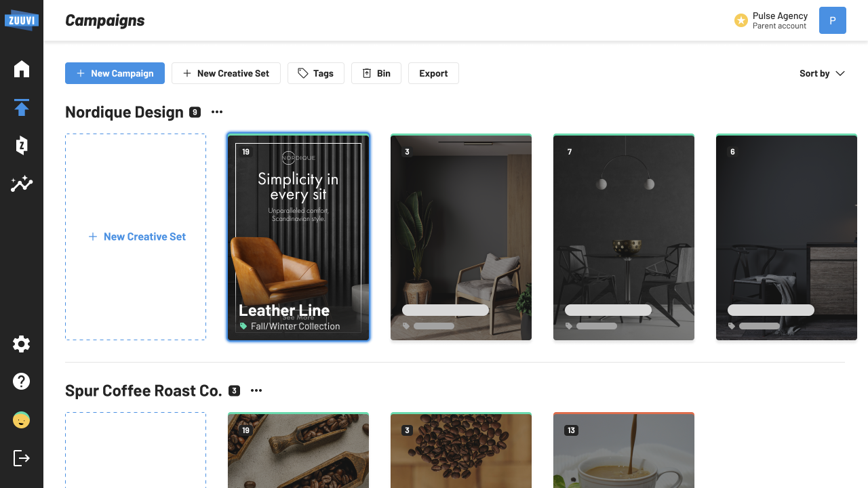Open the Leather Line creative set
This screenshot has width=868, height=488.
(298, 237)
